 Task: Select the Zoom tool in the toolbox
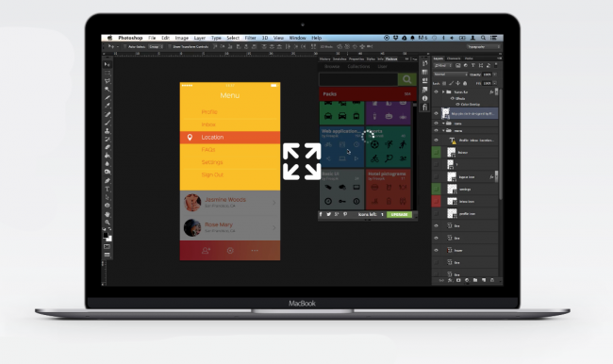coord(108,223)
